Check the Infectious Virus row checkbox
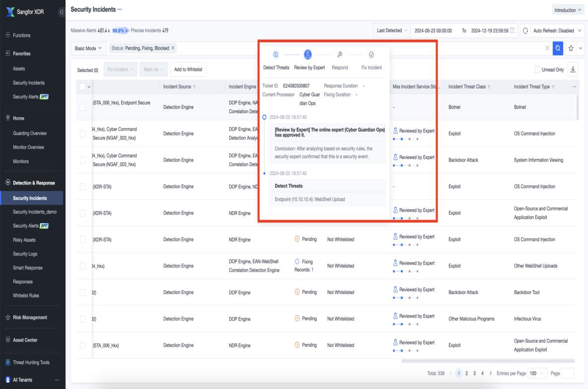Viewport: 588px width, 389px height. [x=82, y=319]
